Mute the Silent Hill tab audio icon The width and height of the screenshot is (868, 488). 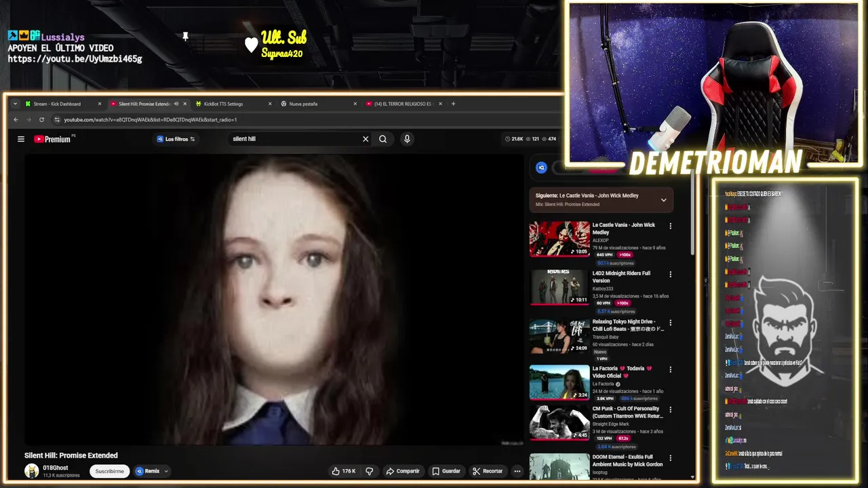pos(176,104)
